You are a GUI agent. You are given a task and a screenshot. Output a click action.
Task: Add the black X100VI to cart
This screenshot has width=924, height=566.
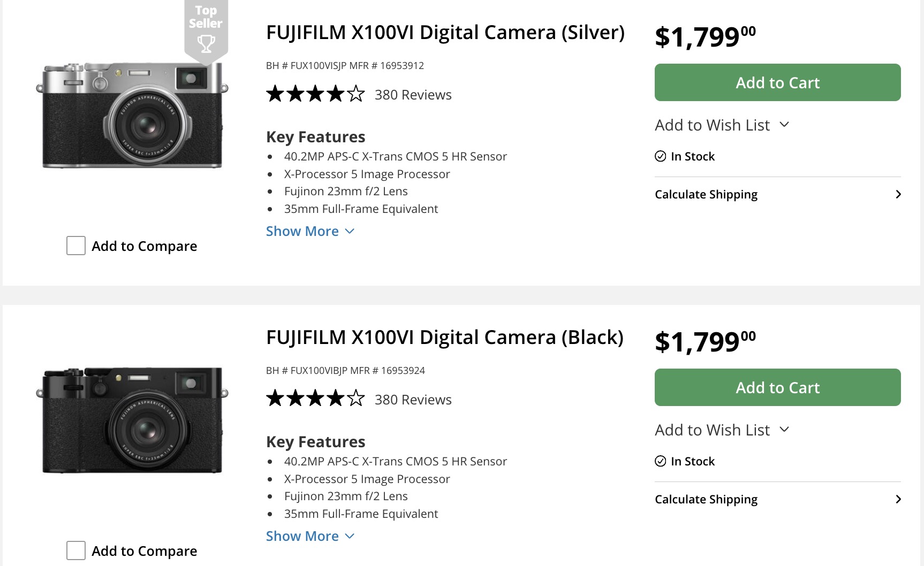point(777,387)
